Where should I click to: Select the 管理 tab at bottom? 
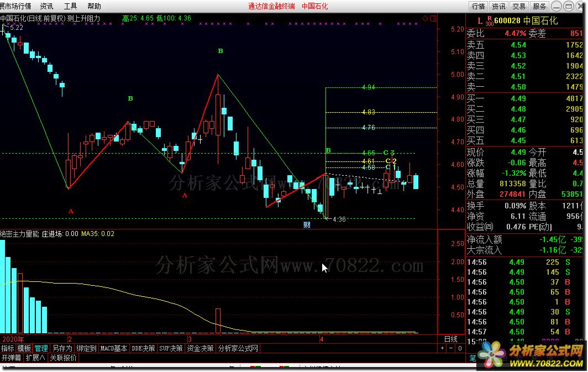[x=41, y=348]
